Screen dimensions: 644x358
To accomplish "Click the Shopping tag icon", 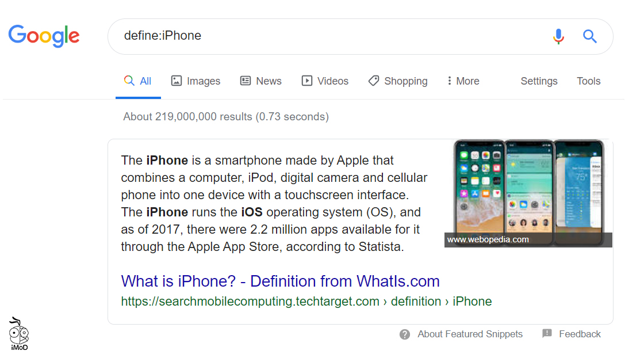I will pos(374,81).
